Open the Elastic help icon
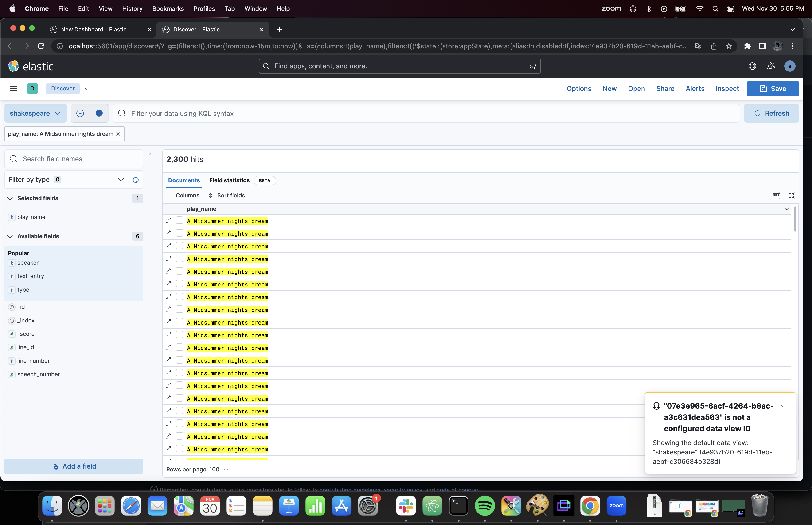The height and width of the screenshot is (525, 812). (752, 66)
